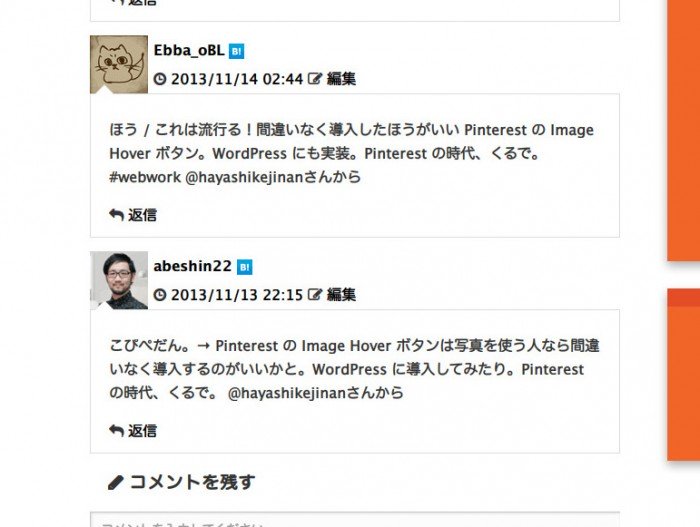Click the Hatena B! badge beside abeshin22
This screenshot has height=527, width=700.
tap(244, 267)
